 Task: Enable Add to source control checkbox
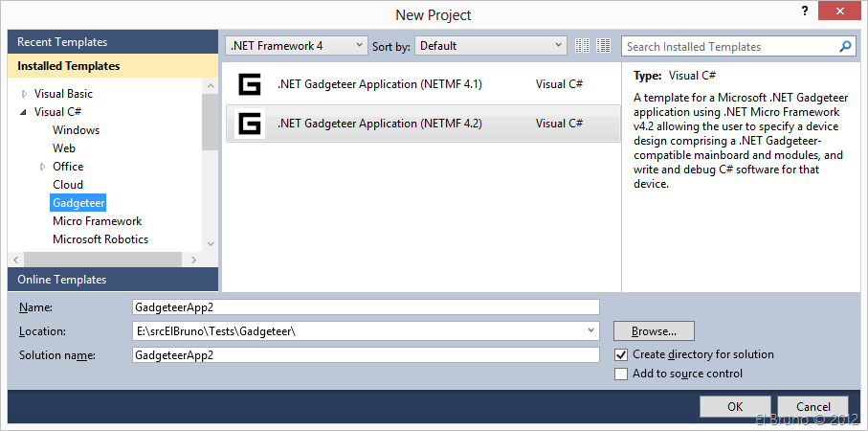(621, 374)
